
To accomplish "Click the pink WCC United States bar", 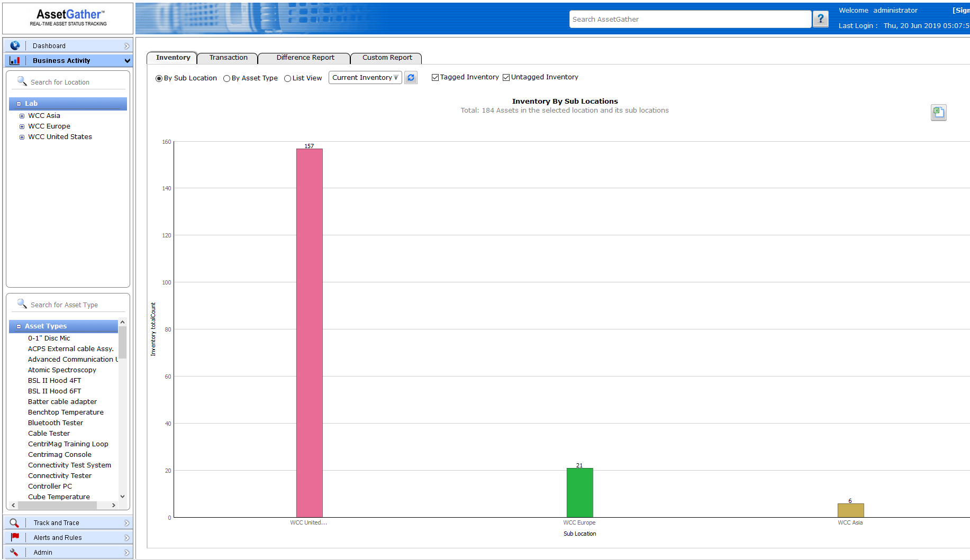I will coord(309,333).
